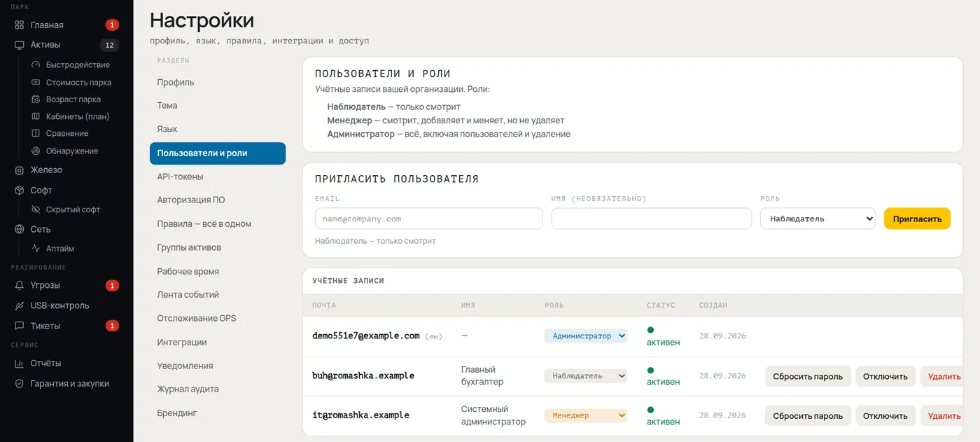Open the invite role dropdown showing Наблюдатель
The height and width of the screenshot is (442, 980).
pos(818,219)
